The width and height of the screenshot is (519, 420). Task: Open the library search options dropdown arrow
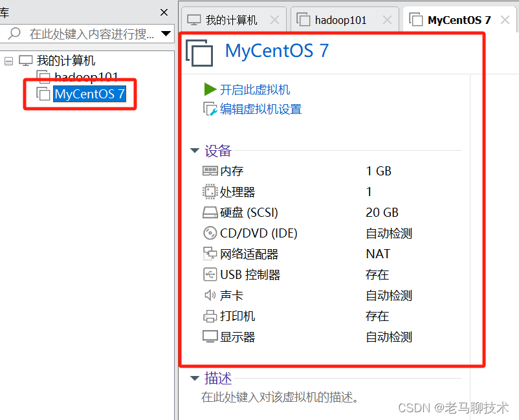click(166, 34)
